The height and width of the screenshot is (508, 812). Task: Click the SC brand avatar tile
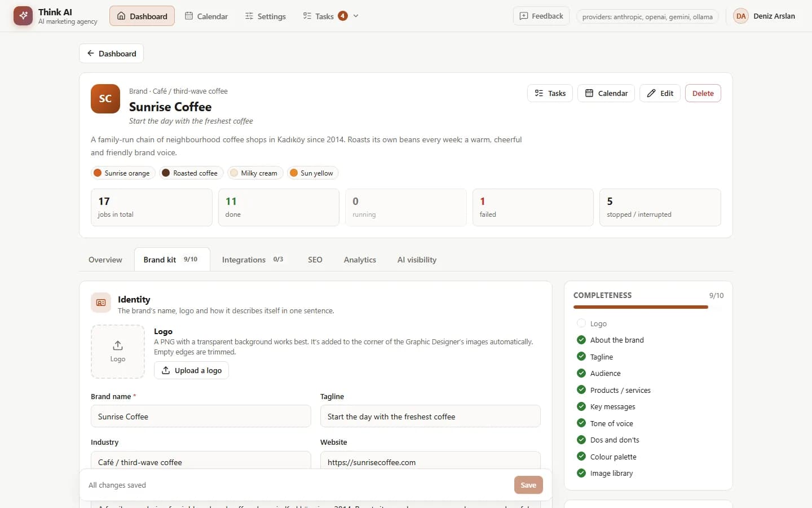pos(105,99)
